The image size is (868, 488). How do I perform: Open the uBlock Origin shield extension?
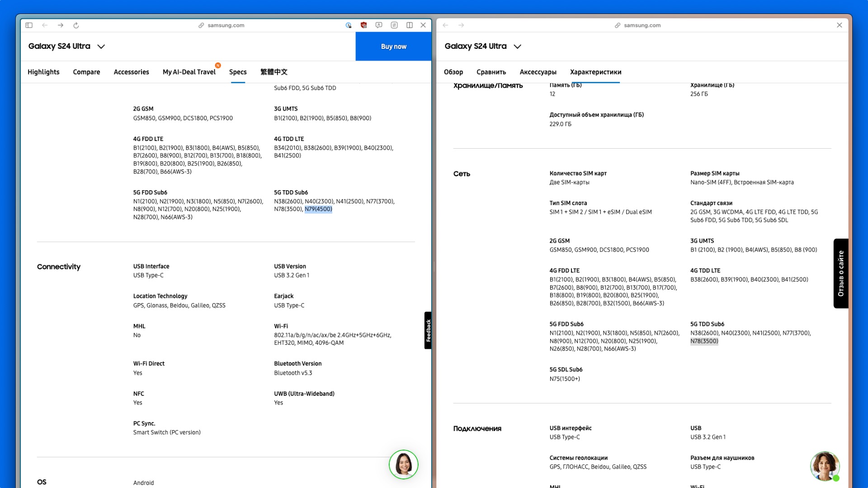pos(363,25)
